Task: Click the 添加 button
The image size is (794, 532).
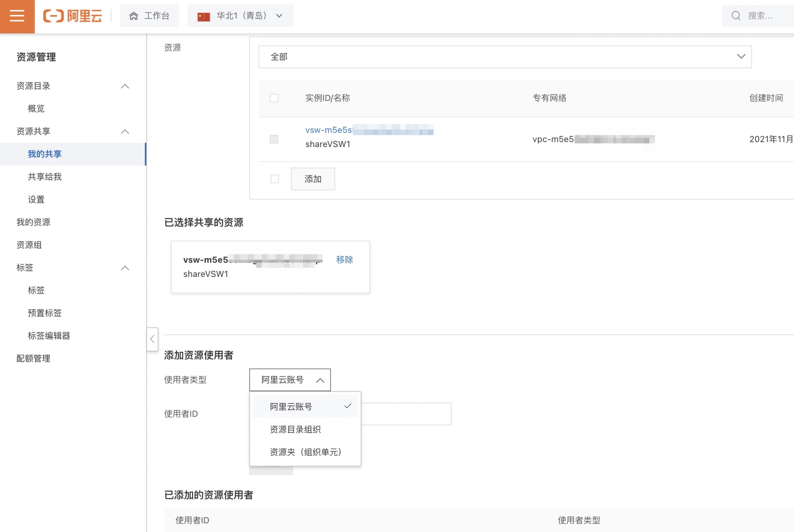Action: [313, 179]
